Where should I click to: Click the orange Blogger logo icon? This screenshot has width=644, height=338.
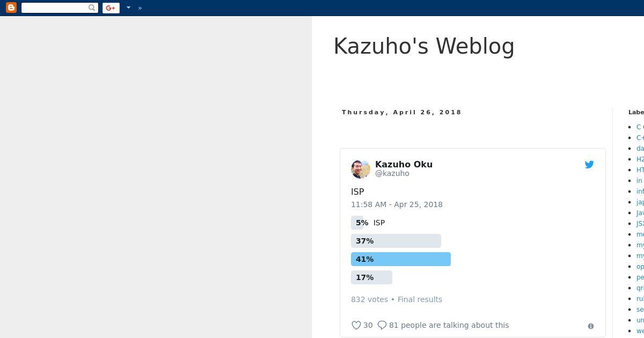click(x=11, y=8)
